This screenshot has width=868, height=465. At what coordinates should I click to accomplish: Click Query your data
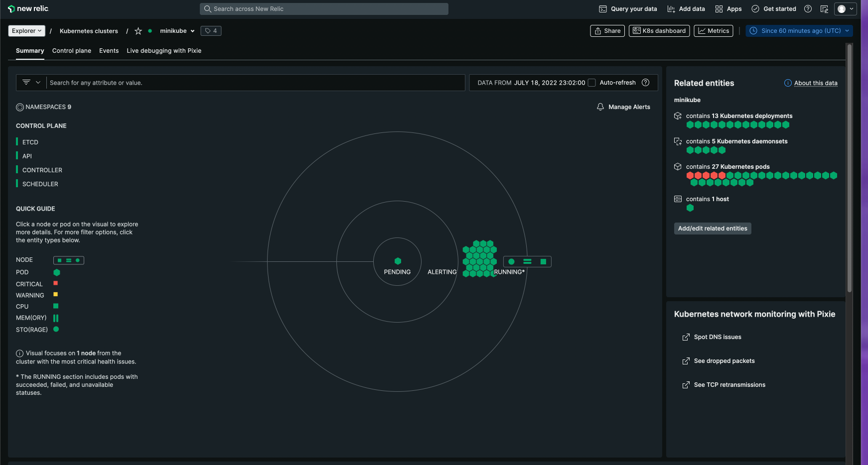click(x=628, y=9)
